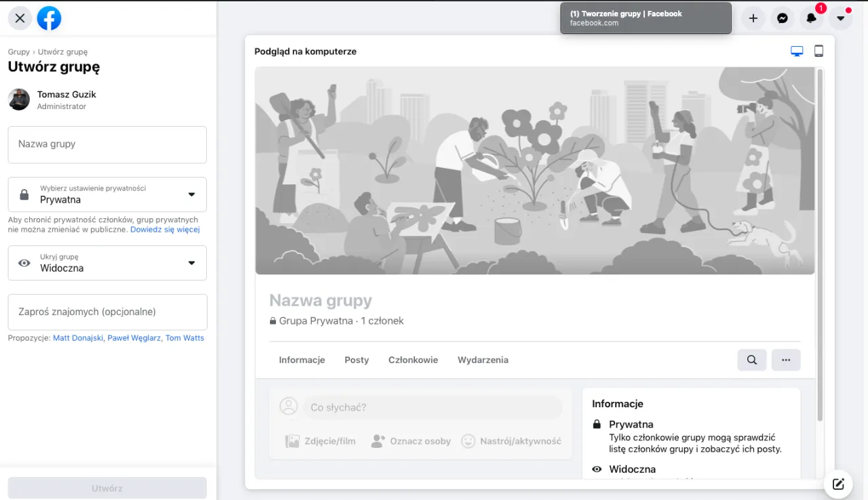
Task: Select suggestion Matt Donajski
Action: [x=79, y=338]
